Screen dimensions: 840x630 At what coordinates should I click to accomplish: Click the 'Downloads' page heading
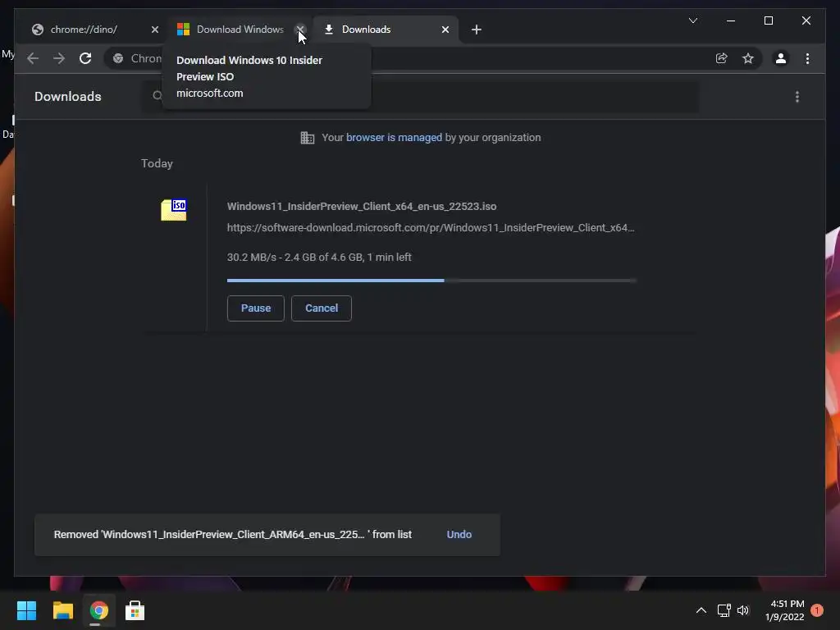[x=68, y=97]
